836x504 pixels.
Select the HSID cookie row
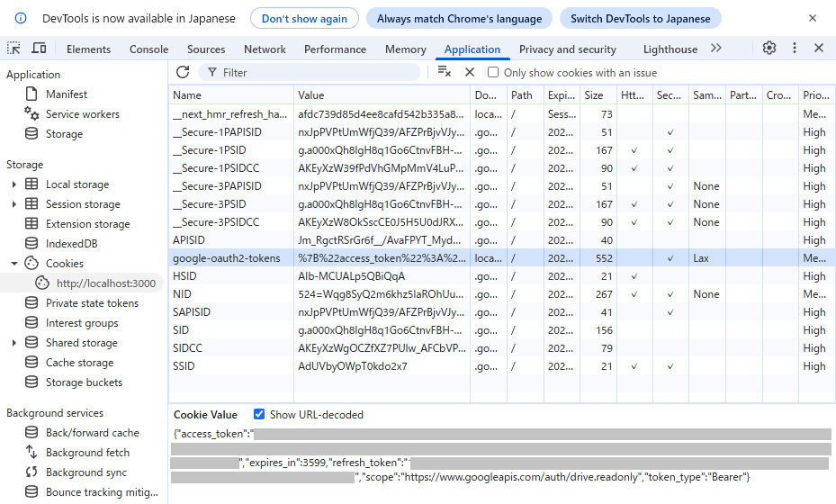[x=501, y=276]
